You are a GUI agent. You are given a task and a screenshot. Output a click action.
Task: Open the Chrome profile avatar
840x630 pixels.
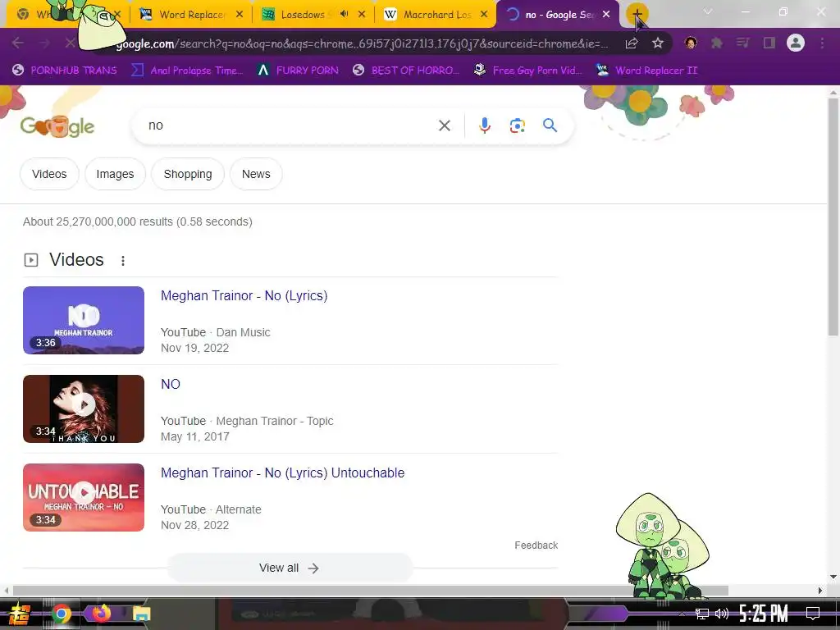point(796,43)
